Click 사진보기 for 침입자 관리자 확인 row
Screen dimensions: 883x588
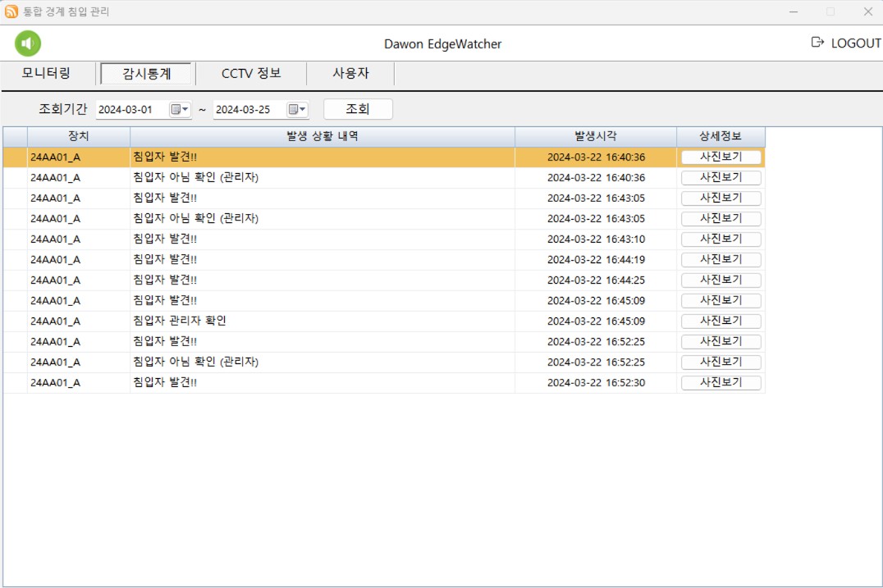pyautogui.click(x=721, y=321)
